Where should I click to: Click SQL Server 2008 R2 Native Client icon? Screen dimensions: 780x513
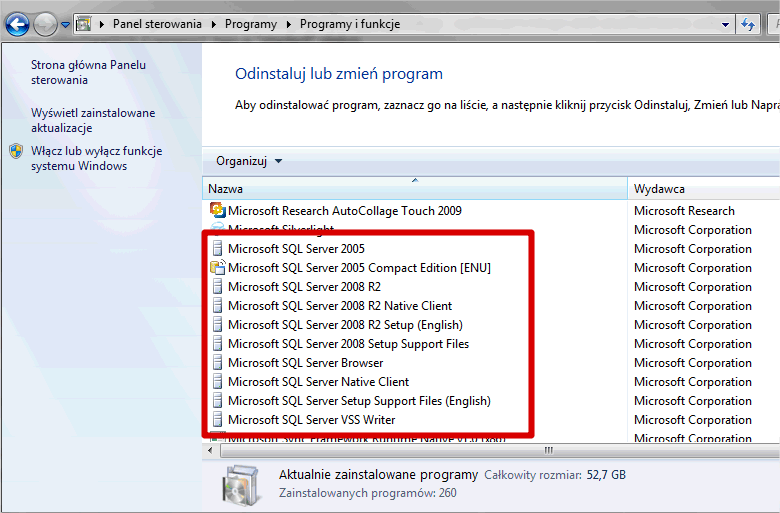pyautogui.click(x=217, y=305)
